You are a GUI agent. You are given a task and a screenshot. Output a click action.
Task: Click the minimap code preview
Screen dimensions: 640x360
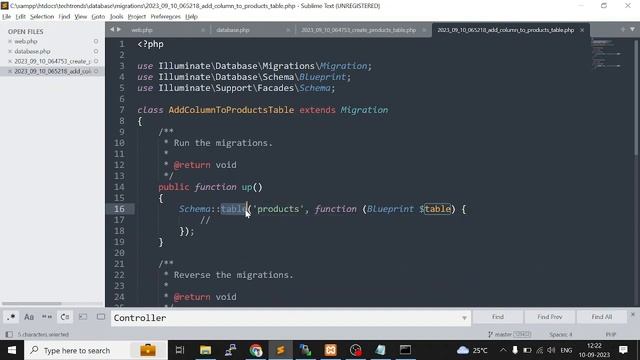(607, 54)
